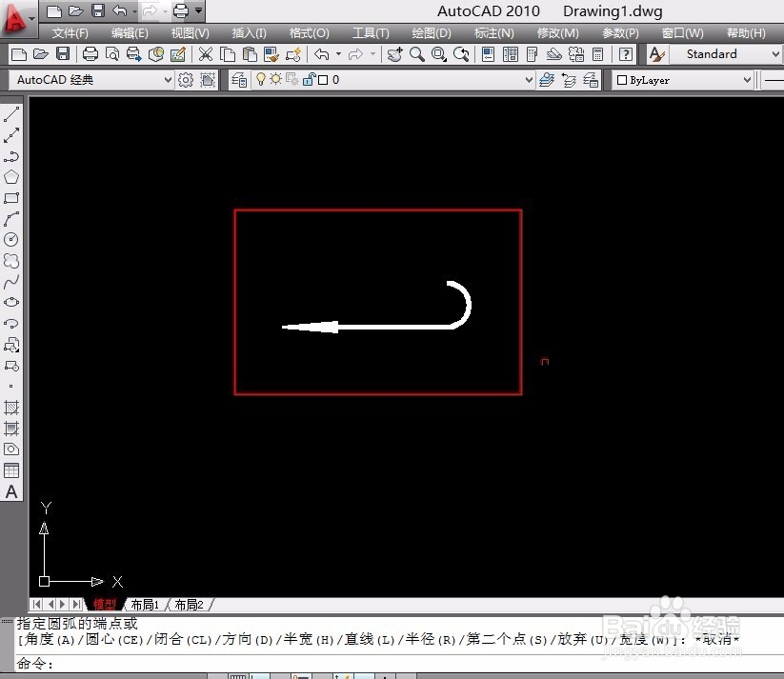Toggle layer 0 freeze sun icon
The height and width of the screenshot is (679, 784).
pyautogui.click(x=275, y=79)
